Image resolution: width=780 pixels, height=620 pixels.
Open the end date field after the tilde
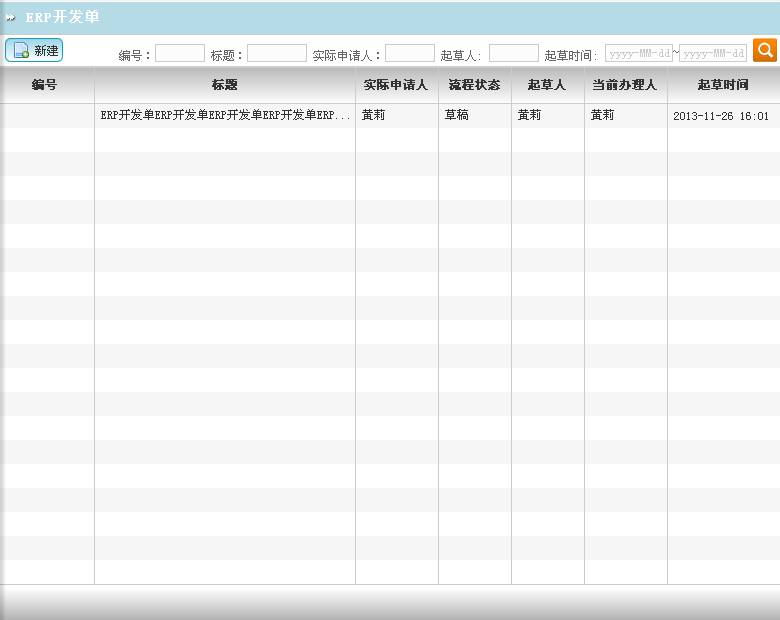coord(713,53)
